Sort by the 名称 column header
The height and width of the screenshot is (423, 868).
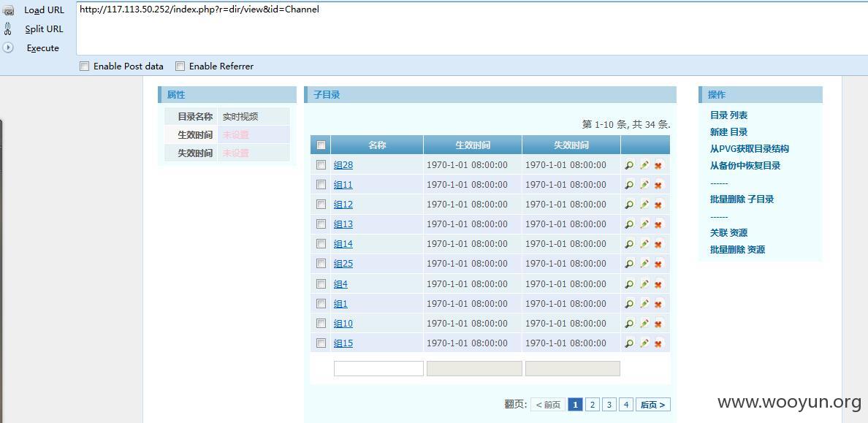[x=377, y=145]
